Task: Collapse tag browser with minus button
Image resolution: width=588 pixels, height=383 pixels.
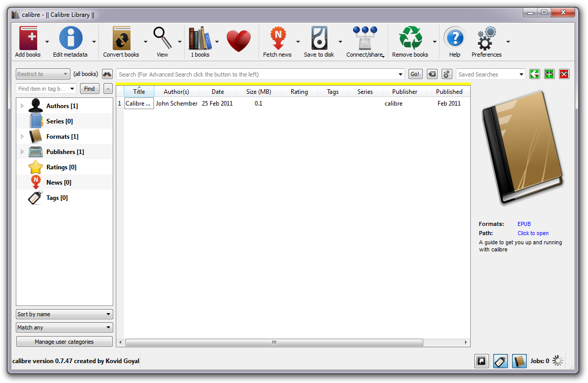Action: click(x=108, y=89)
